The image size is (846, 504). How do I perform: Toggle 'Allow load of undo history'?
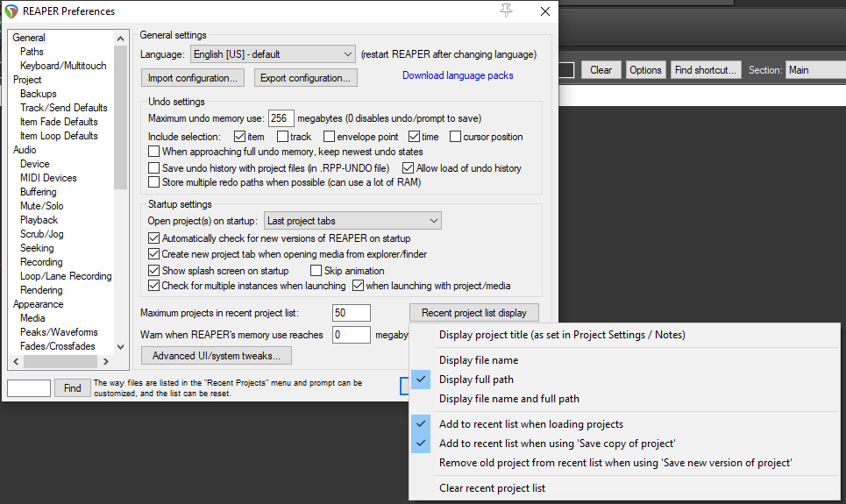point(408,167)
